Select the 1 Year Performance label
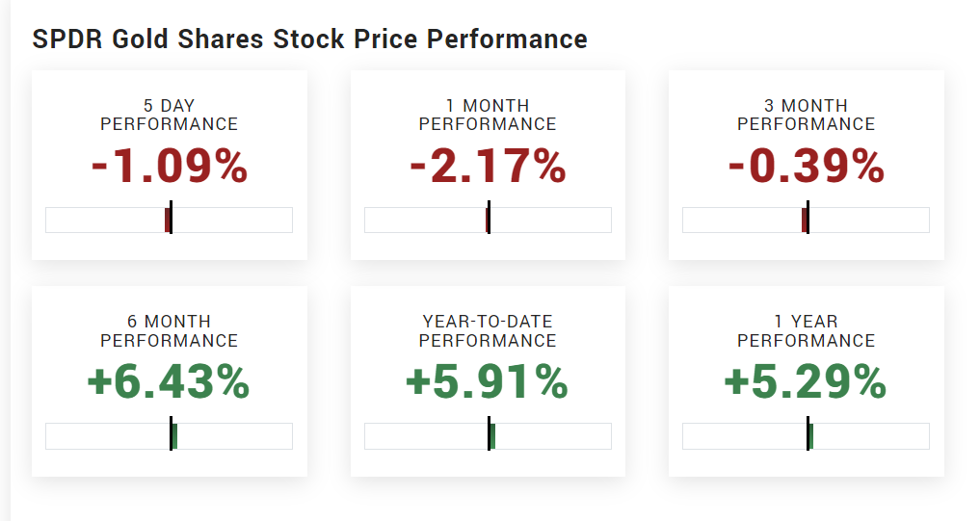Image resolution: width=980 pixels, height=521 pixels. (806, 330)
